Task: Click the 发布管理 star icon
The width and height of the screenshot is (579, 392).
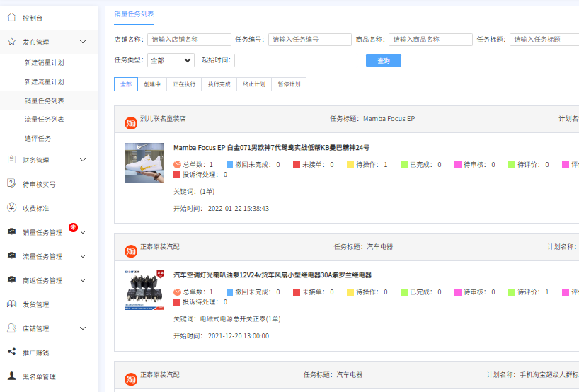Action: (11, 42)
